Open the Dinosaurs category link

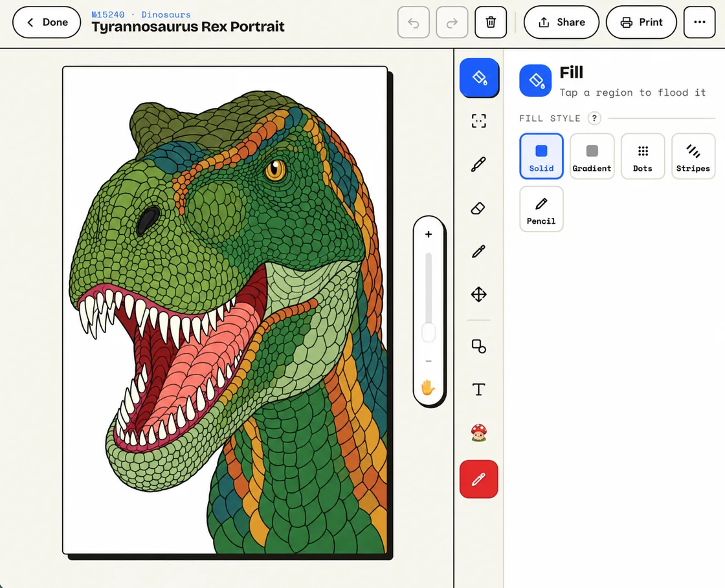(166, 15)
